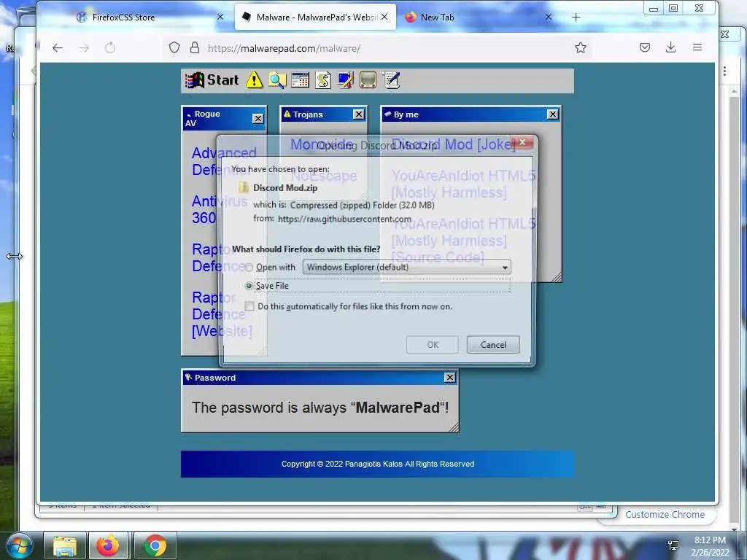Click the tracking protection shield icon

174,47
